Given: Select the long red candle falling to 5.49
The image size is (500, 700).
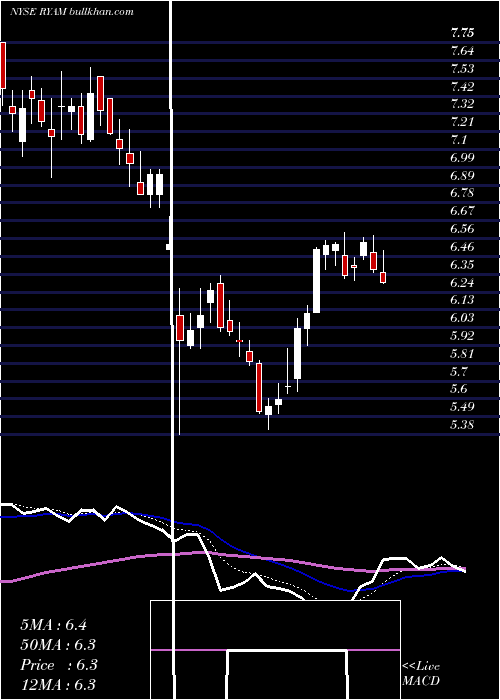Looking at the screenshot, I should pos(258,387).
